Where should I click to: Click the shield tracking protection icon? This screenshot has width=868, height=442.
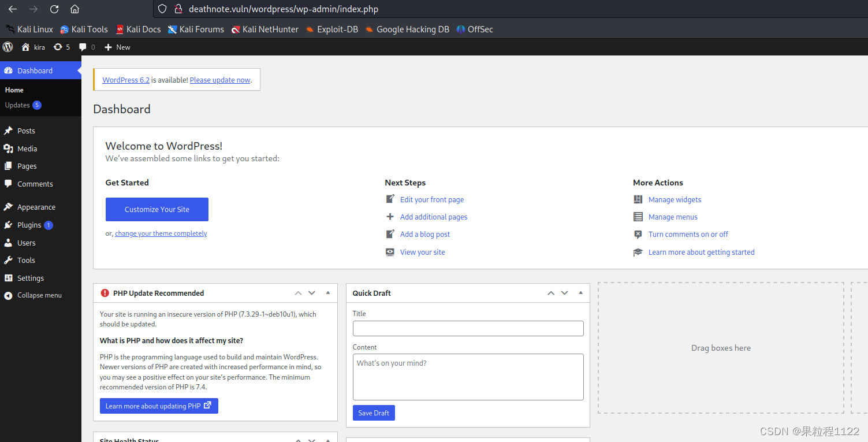point(162,9)
